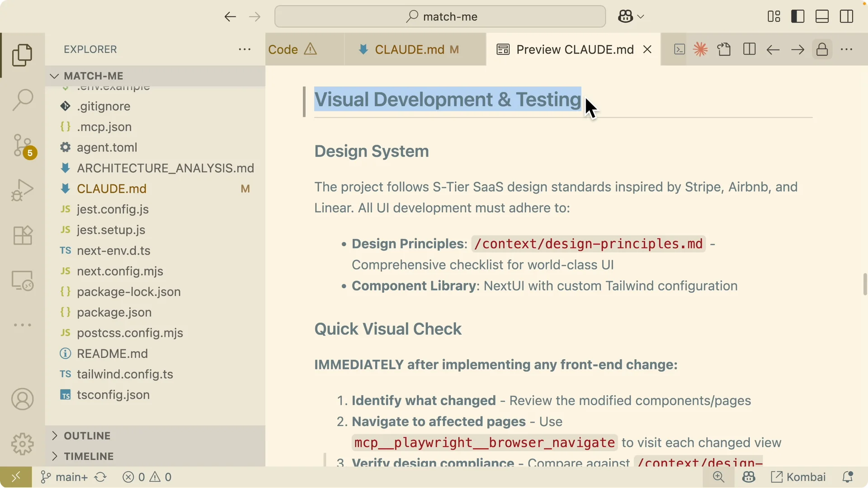Open dropdown arrow next to Copilot icon
This screenshot has height=488, width=868.
[x=641, y=17]
